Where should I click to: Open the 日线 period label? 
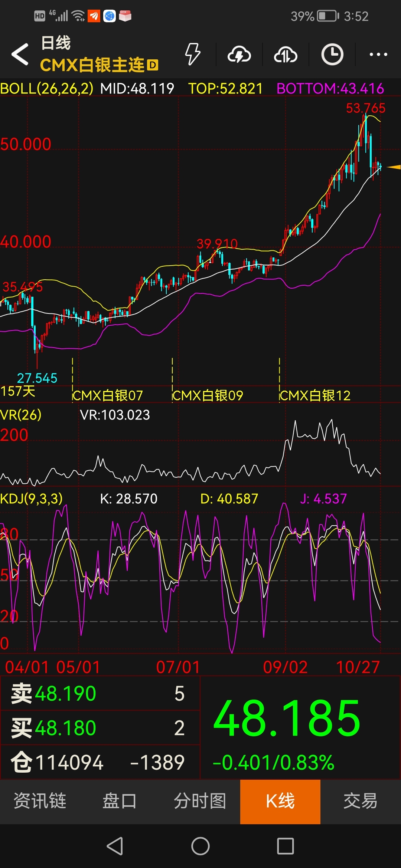click(x=56, y=43)
